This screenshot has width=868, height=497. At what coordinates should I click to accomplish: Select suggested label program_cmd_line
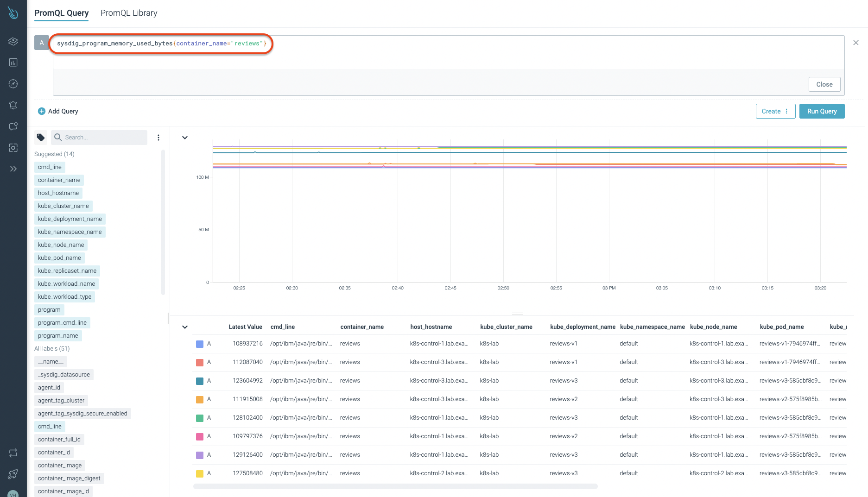pyautogui.click(x=62, y=323)
